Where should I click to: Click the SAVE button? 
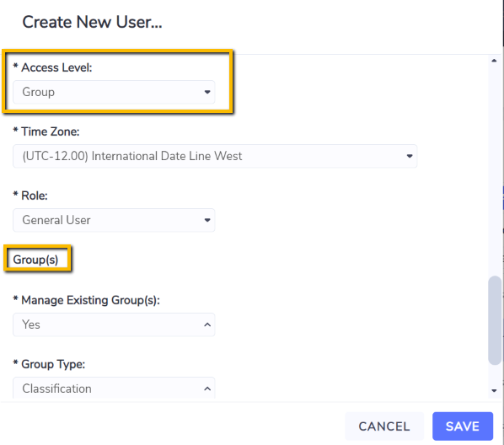pos(463,426)
